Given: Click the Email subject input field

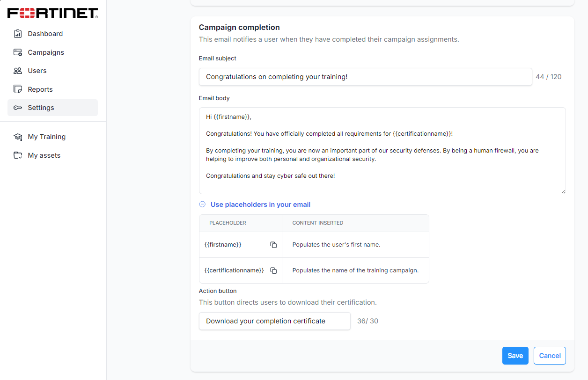Looking at the screenshot, I should point(365,77).
